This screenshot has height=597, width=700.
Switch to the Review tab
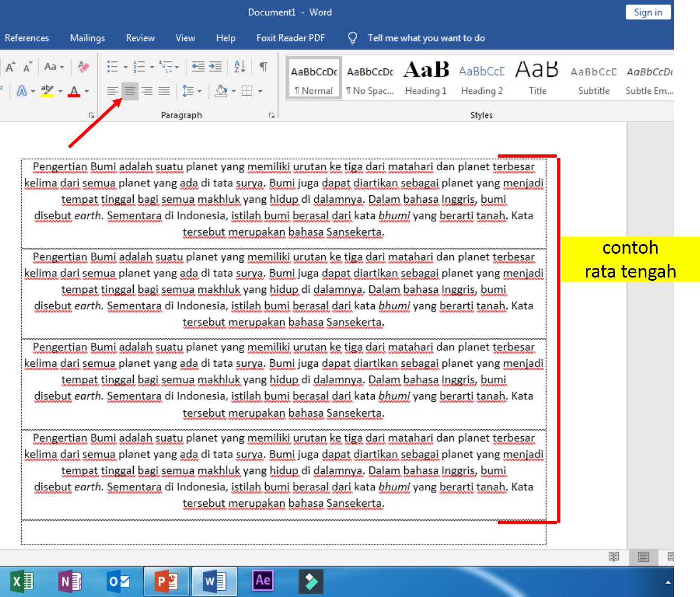pos(140,38)
